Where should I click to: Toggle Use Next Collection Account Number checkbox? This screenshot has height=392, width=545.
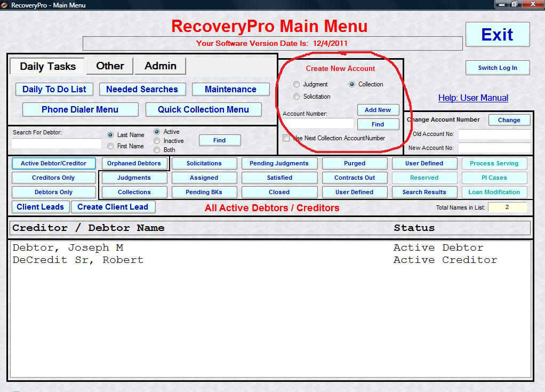pyautogui.click(x=286, y=138)
